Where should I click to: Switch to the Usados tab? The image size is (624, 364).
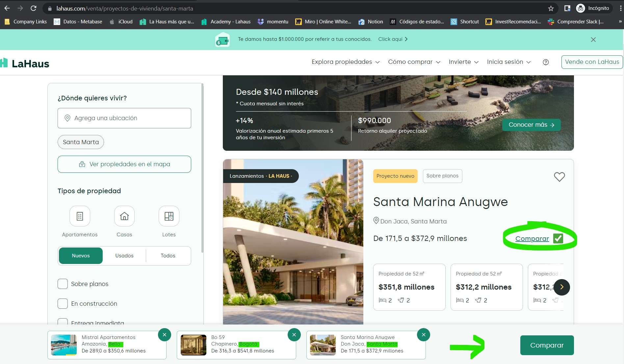point(124,256)
